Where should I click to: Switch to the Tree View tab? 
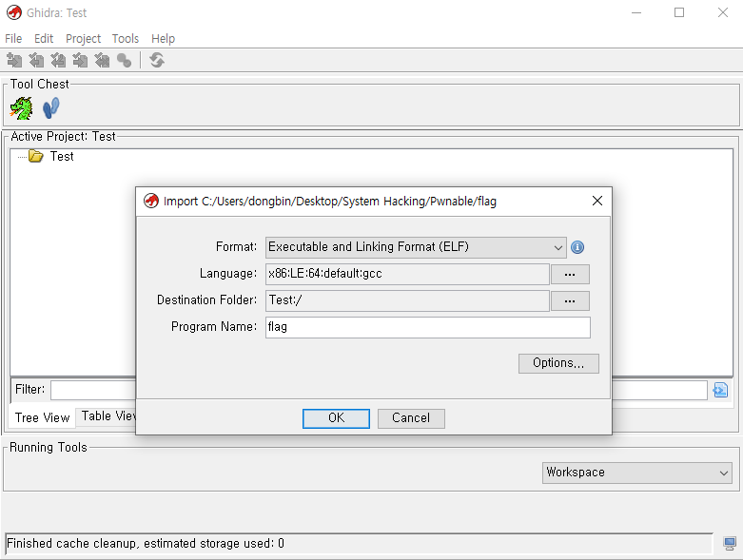pos(42,417)
